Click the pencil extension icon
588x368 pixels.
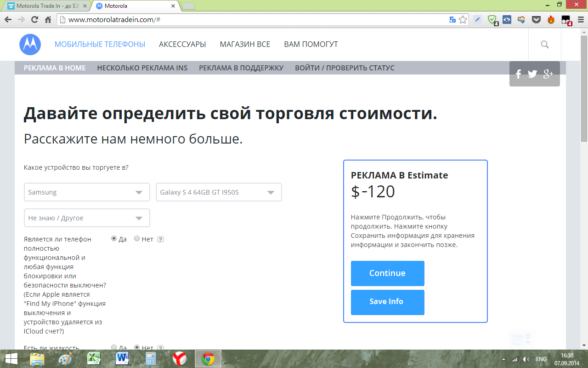pos(478,20)
